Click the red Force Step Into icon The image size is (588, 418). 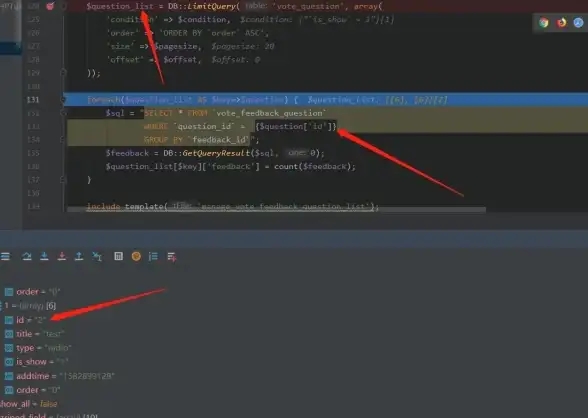[62, 256]
